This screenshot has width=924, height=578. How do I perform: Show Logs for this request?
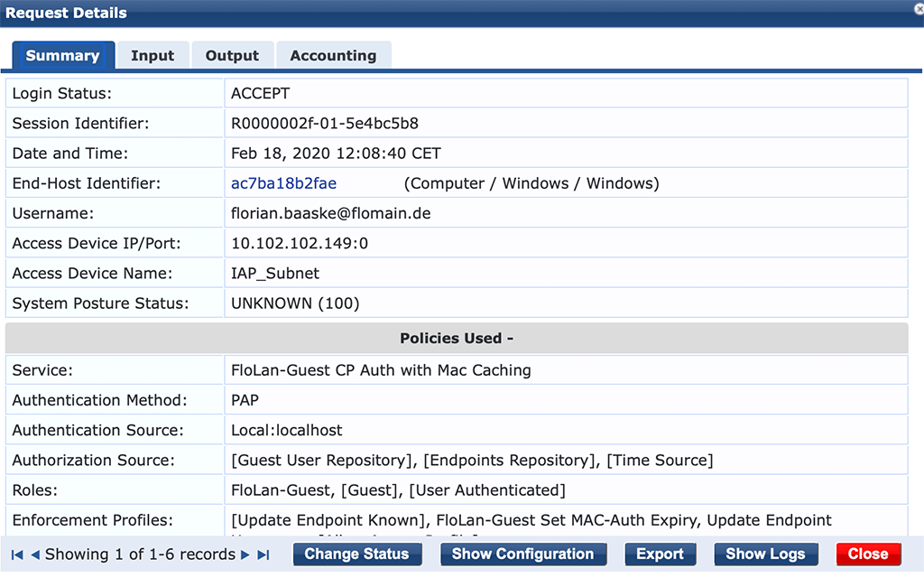click(x=766, y=554)
